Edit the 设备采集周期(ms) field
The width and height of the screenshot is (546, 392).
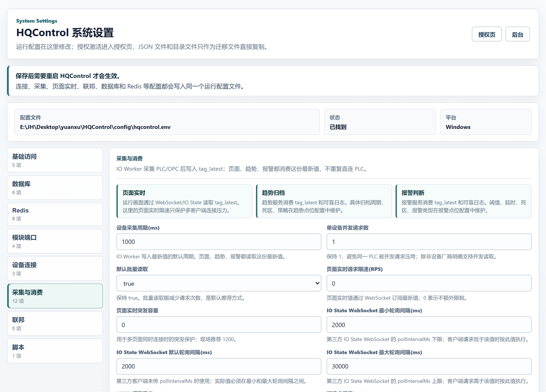pyautogui.click(x=218, y=242)
